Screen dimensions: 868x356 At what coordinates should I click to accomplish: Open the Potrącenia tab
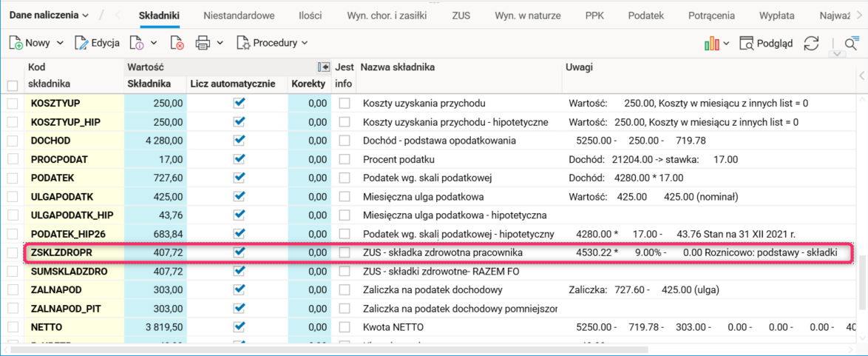click(711, 15)
